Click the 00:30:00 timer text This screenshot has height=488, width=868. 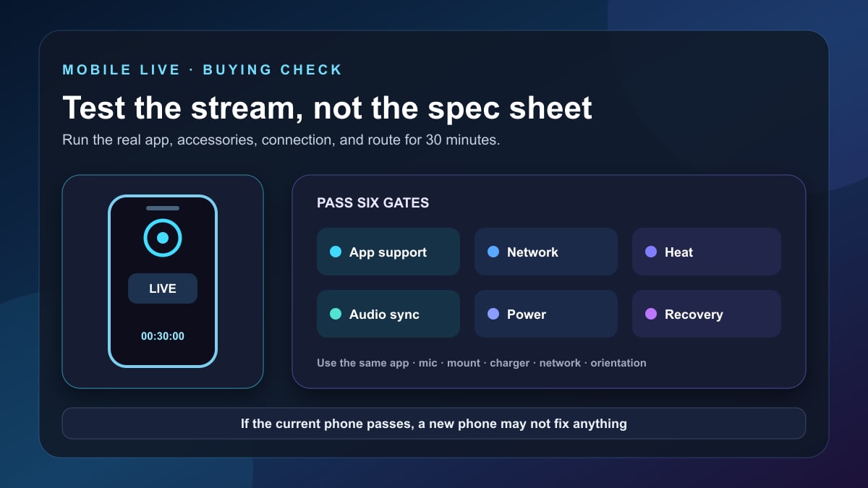pyautogui.click(x=163, y=336)
